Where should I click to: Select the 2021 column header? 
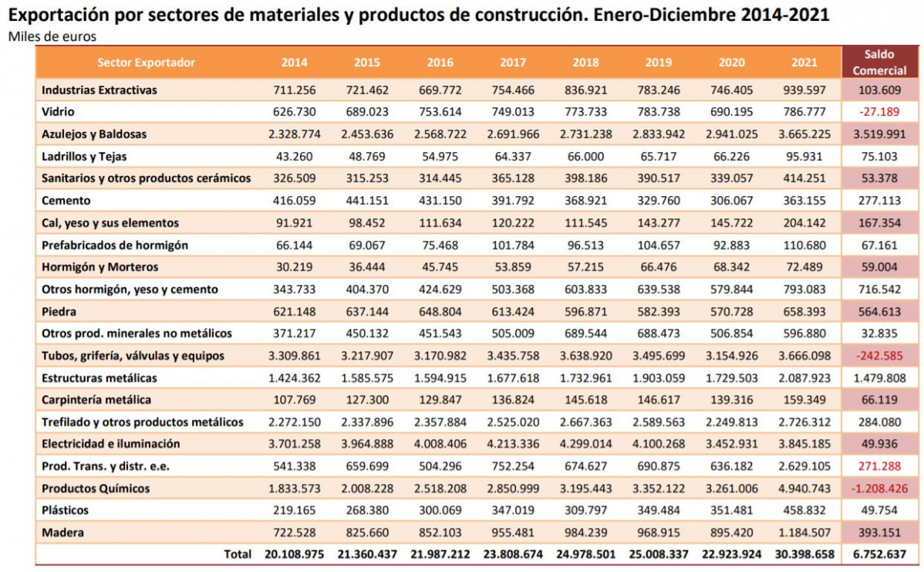point(804,63)
